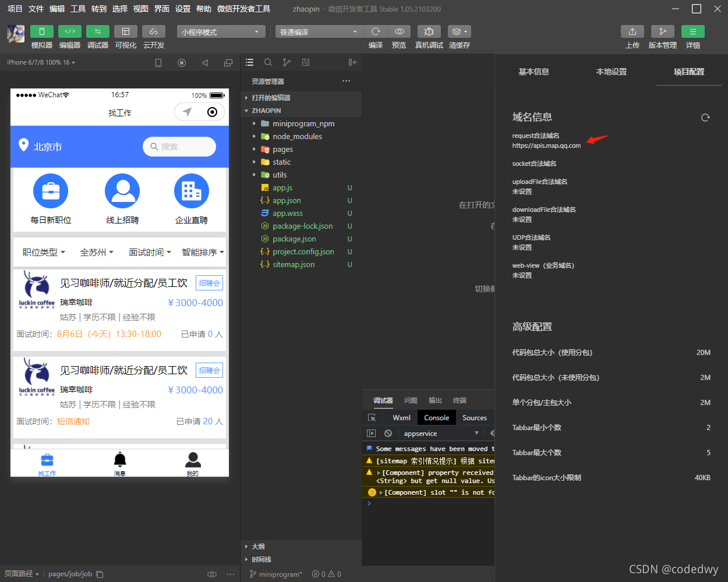Click the simulator stop/record icon

click(182, 62)
